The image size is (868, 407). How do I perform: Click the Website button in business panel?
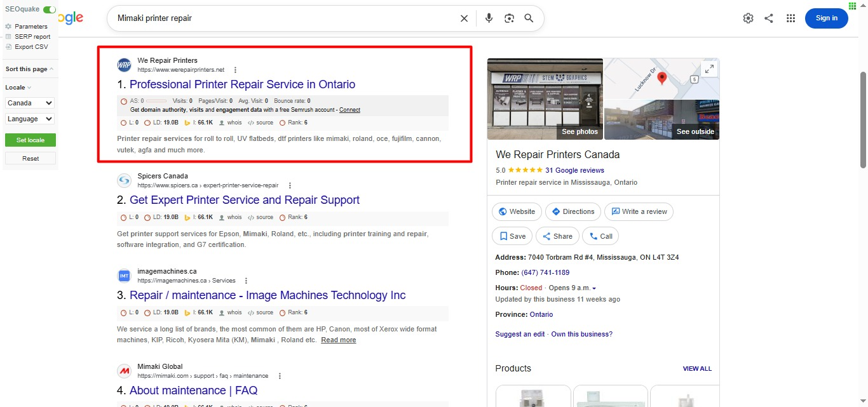516,211
